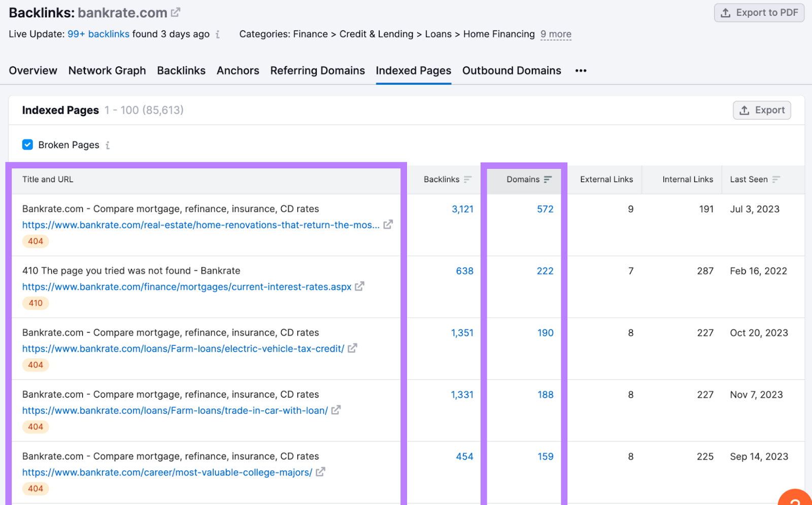Open the Anchors tab

coord(238,70)
